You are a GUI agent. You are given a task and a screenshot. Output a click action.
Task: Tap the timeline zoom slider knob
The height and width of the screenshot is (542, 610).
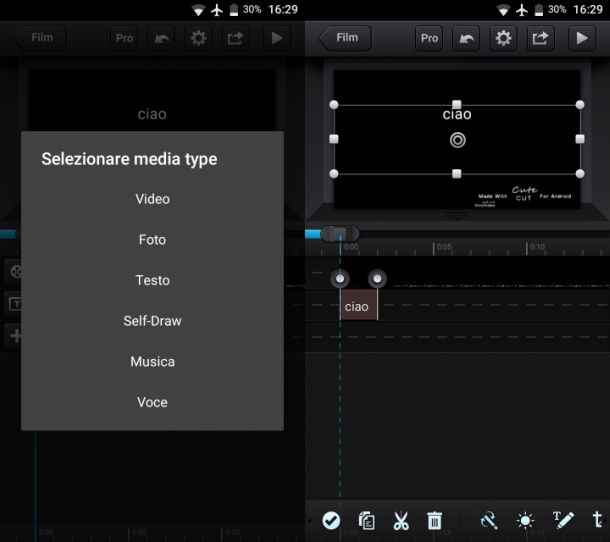(x=340, y=233)
